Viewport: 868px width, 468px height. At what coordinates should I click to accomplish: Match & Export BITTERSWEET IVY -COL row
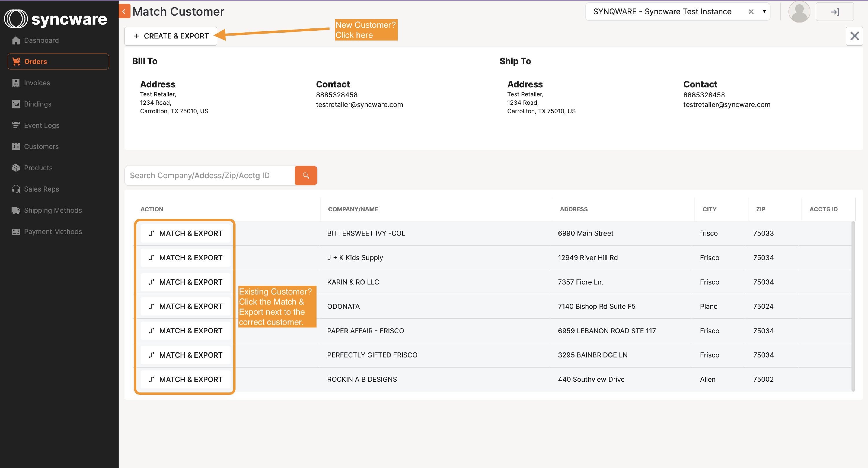pyautogui.click(x=185, y=233)
